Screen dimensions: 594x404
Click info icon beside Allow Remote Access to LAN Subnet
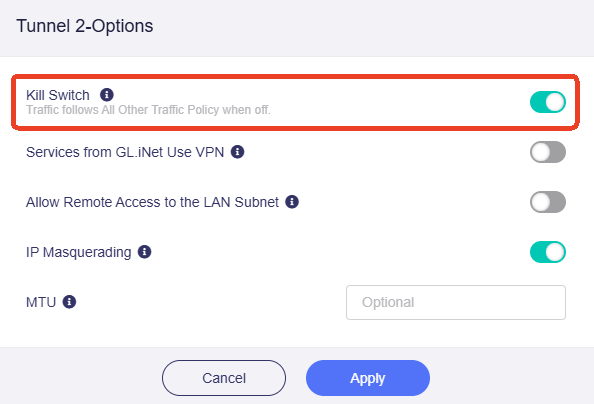tap(292, 202)
